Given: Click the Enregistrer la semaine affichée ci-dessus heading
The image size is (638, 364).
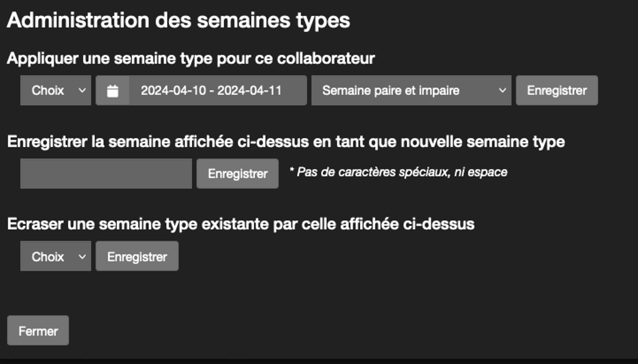Looking at the screenshot, I should click(286, 142).
